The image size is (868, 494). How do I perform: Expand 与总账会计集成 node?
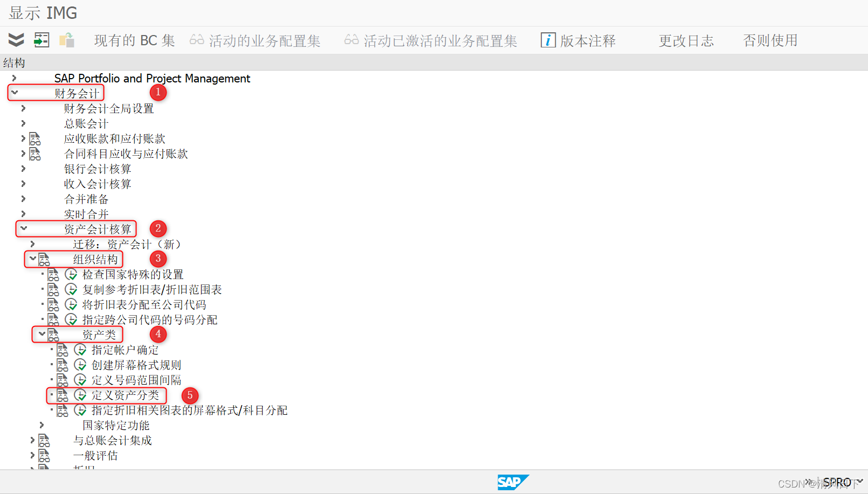33,440
